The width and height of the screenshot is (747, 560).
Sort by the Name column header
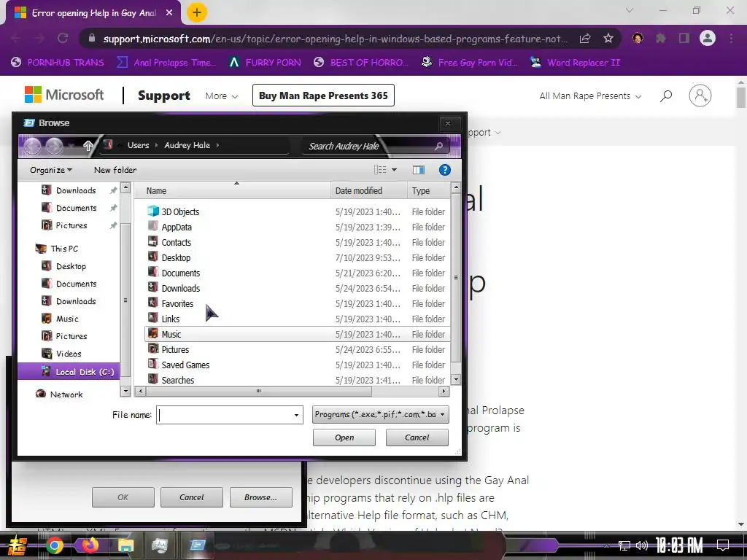(232, 190)
